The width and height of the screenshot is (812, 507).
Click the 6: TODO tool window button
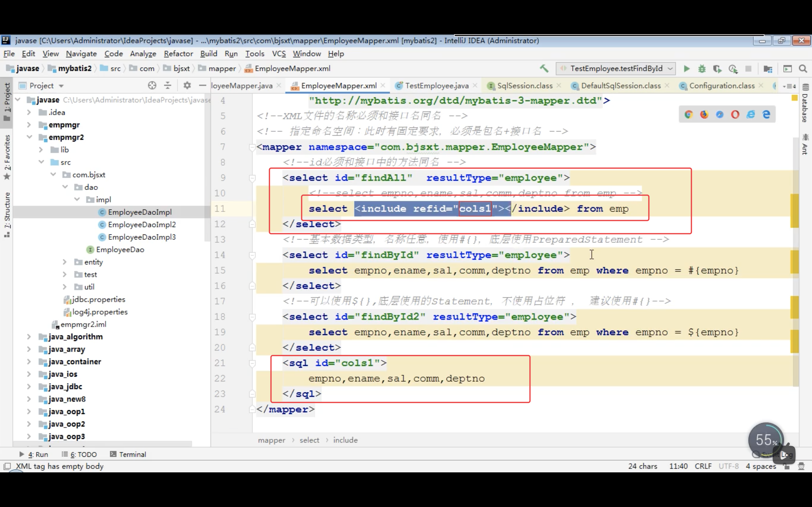click(x=79, y=454)
